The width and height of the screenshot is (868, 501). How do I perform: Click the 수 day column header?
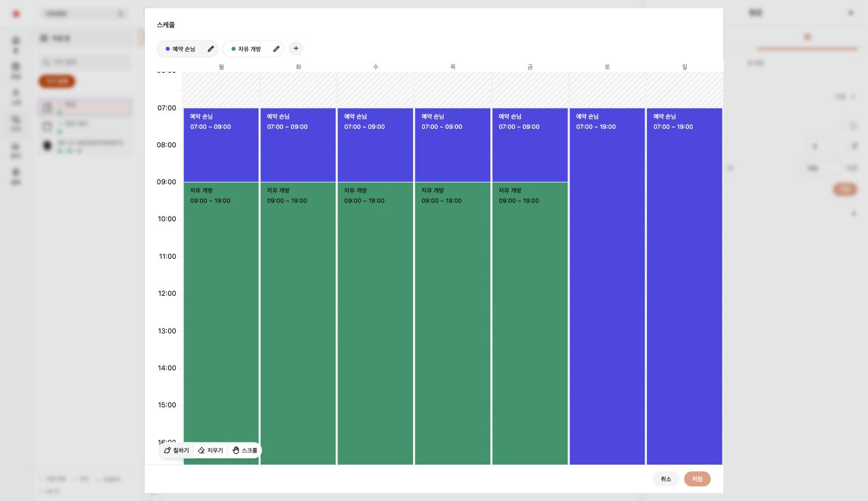click(376, 67)
